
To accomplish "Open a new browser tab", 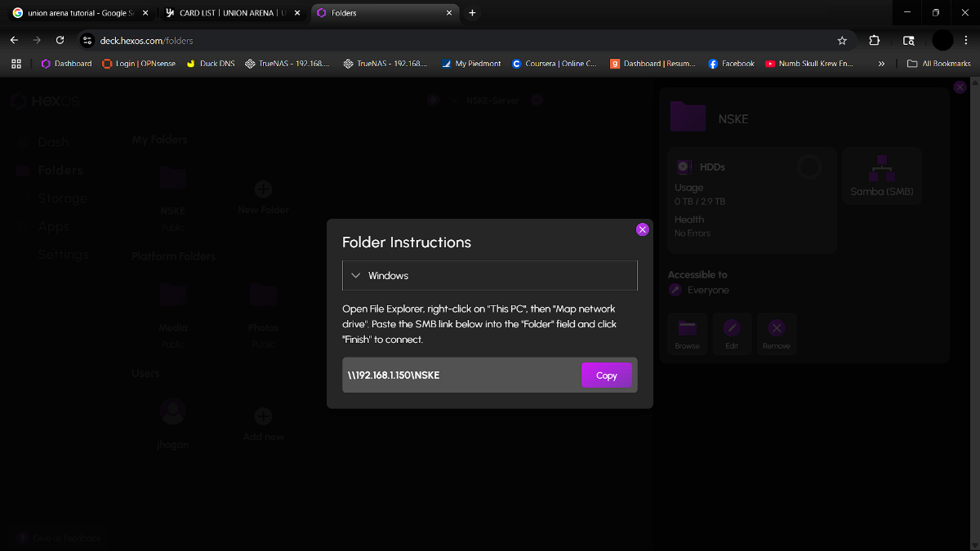I will coord(472,13).
